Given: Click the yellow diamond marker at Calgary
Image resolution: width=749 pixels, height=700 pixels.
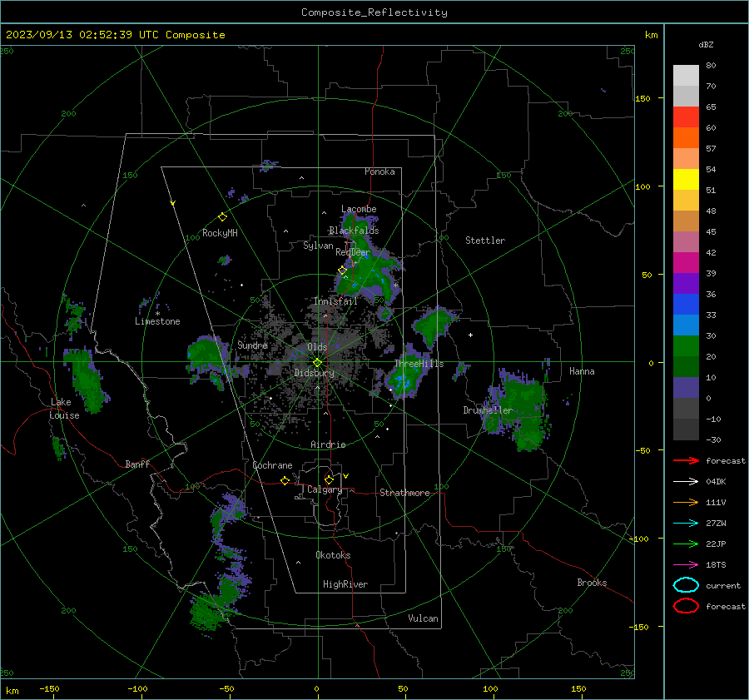Looking at the screenshot, I should tap(329, 479).
